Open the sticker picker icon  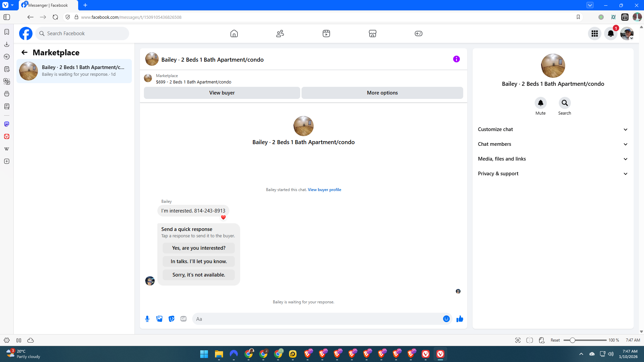pos(171,319)
